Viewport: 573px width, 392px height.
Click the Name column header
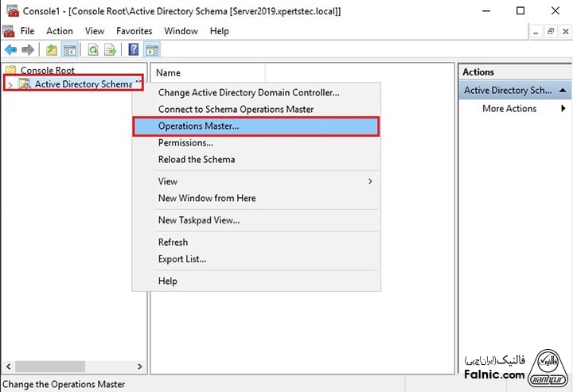click(x=169, y=72)
